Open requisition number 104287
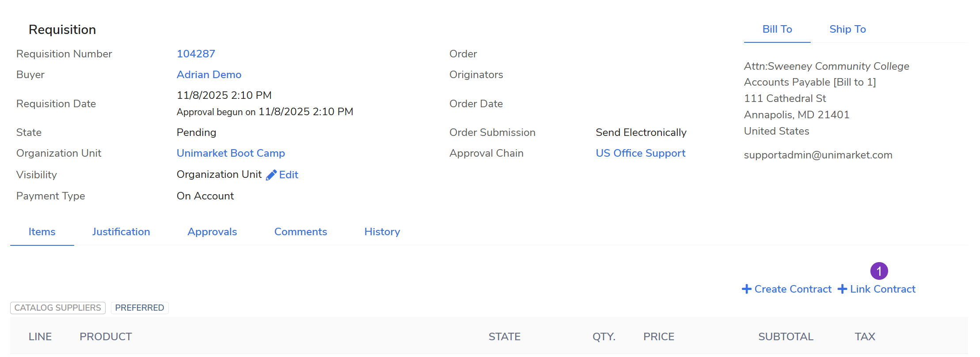The image size is (980, 357). click(196, 54)
